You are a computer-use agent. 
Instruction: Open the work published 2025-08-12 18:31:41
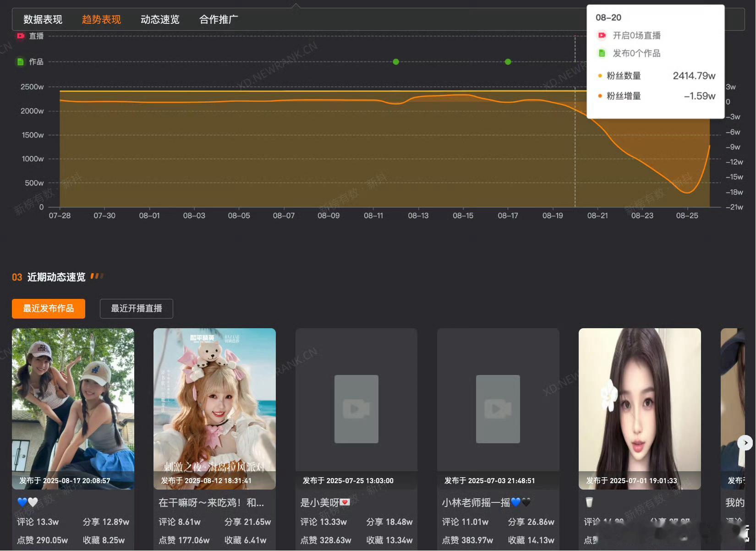pyautogui.click(x=214, y=408)
